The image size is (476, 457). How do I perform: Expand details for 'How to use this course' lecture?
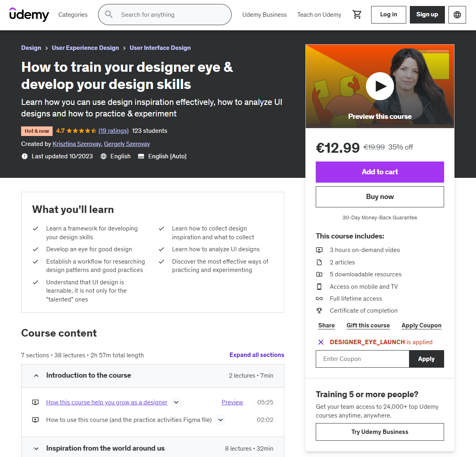(x=220, y=420)
